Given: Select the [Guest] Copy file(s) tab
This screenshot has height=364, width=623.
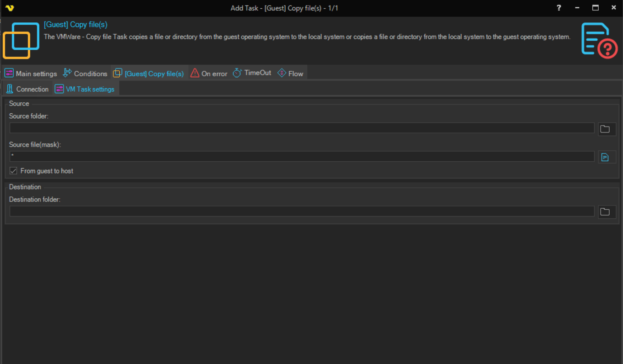Looking at the screenshot, I should point(149,74).
